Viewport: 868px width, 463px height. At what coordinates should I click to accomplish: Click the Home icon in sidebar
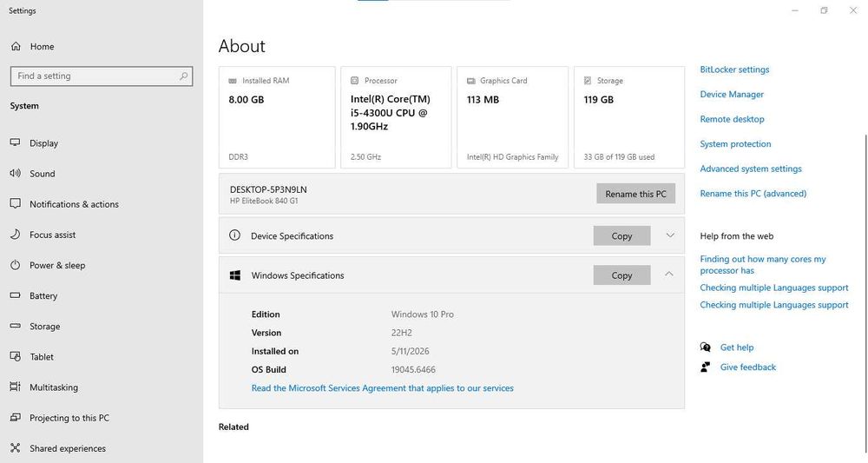16,47
